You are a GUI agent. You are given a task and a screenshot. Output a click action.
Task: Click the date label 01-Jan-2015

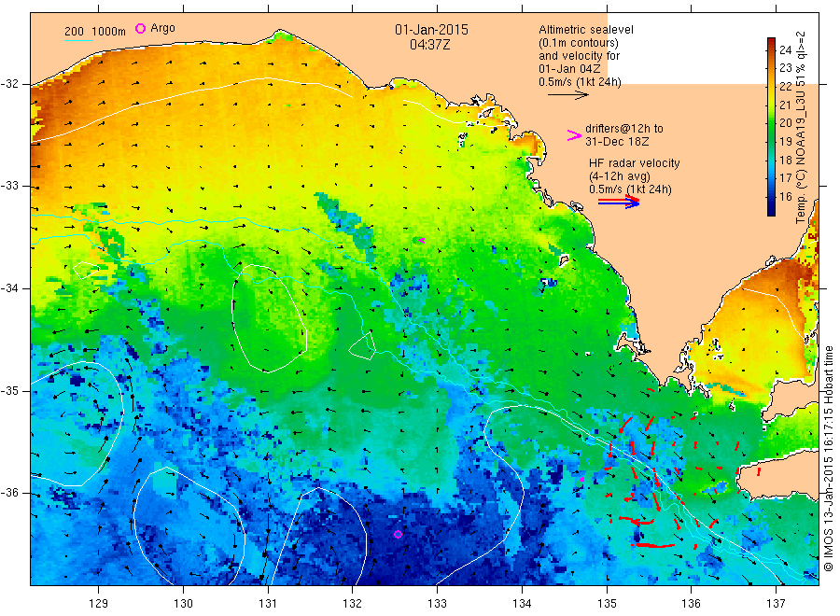(431, 30)
